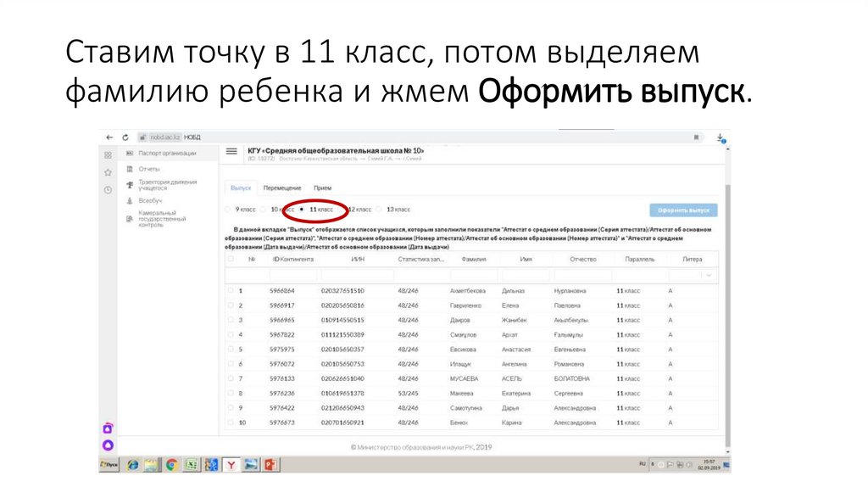Open Internet Explorer from taskbar
This screenshot has height=487, width=868.
pyautogui.click(x=133, y=465)
